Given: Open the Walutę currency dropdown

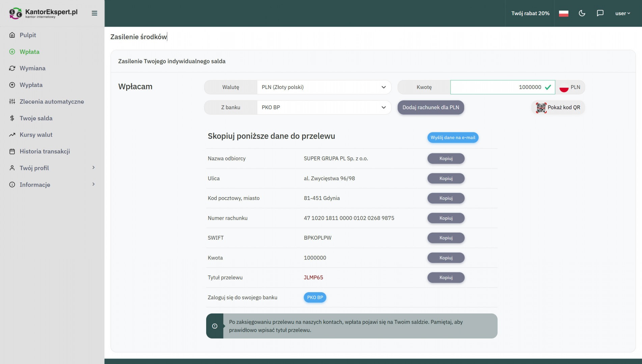Looking at the screenshot, I should [x=324, y=87].
